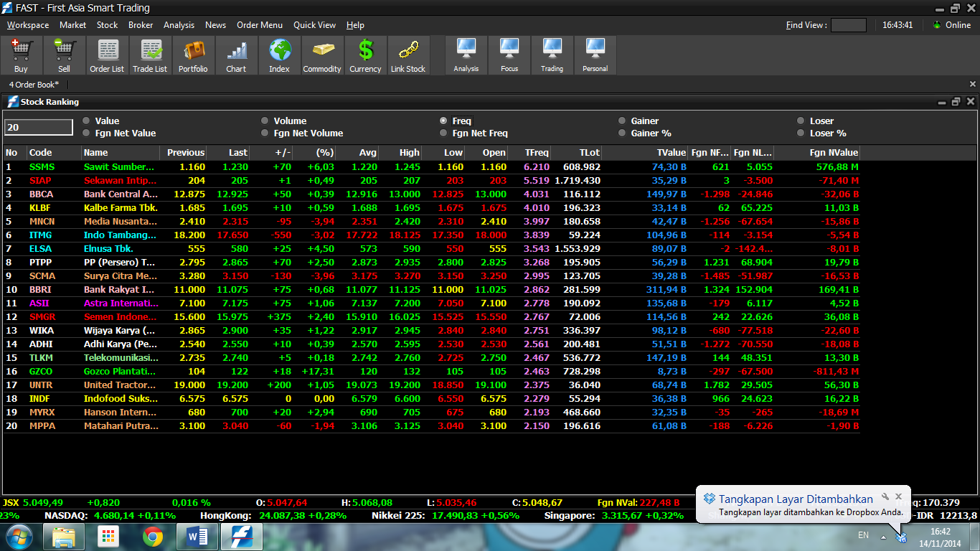The image size is (980, 551).
Task: Select the Fgn Net Value radio button
Action: click(x=86, y=133)
